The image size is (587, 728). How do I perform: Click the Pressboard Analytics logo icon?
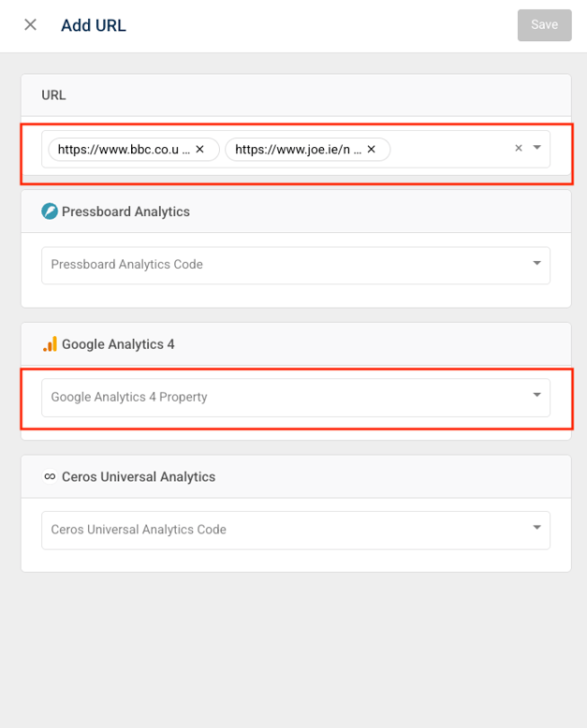point(50,211)
